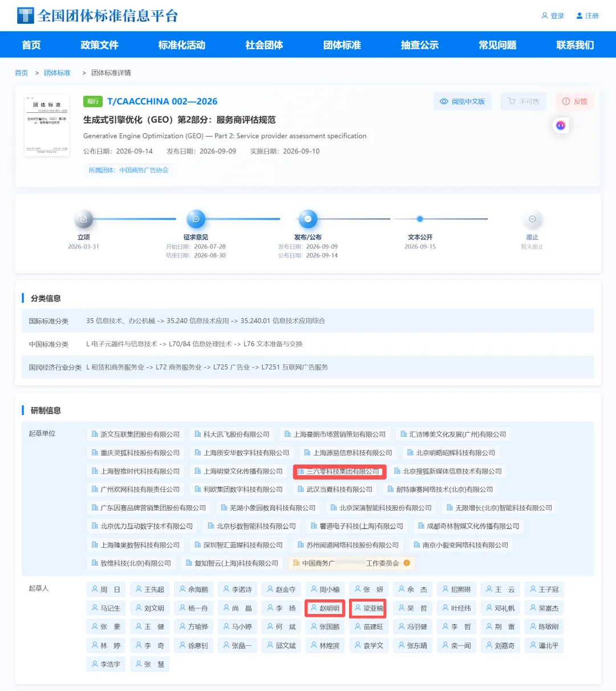Click the 废止 stage icon

click(x=532, y=219)
